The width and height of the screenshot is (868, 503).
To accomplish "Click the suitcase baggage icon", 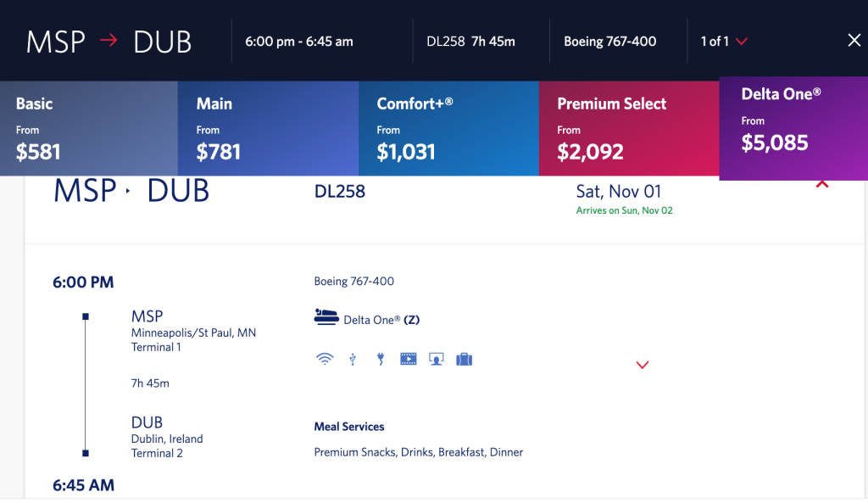I will click(464, 360).
